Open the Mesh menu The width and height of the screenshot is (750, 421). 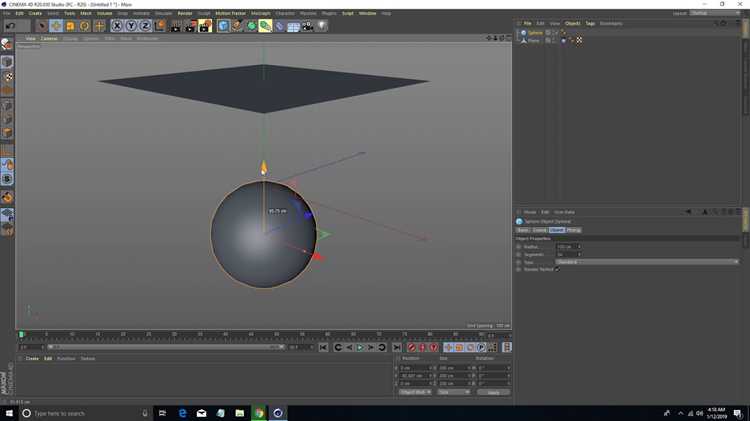coord(86,13)
